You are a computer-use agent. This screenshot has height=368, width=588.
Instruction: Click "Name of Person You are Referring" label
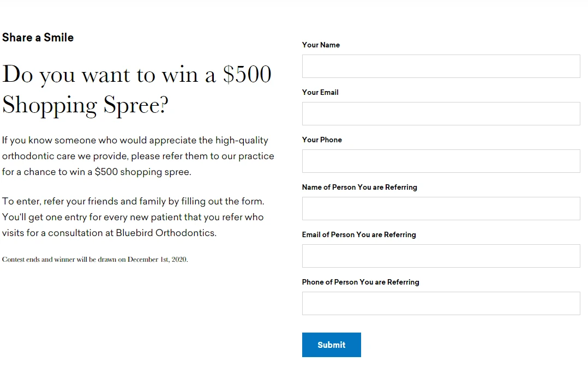359,187
